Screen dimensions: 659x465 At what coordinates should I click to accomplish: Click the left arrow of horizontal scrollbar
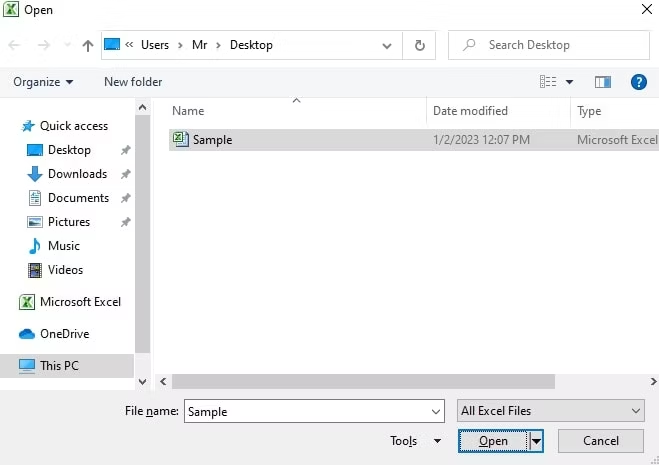click(163, 382)
